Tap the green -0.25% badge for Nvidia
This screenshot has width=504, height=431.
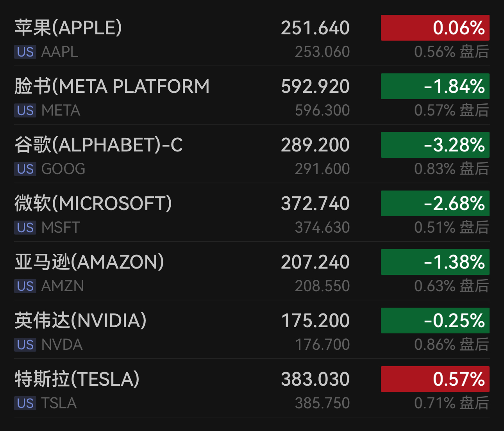tap(435, 320)
